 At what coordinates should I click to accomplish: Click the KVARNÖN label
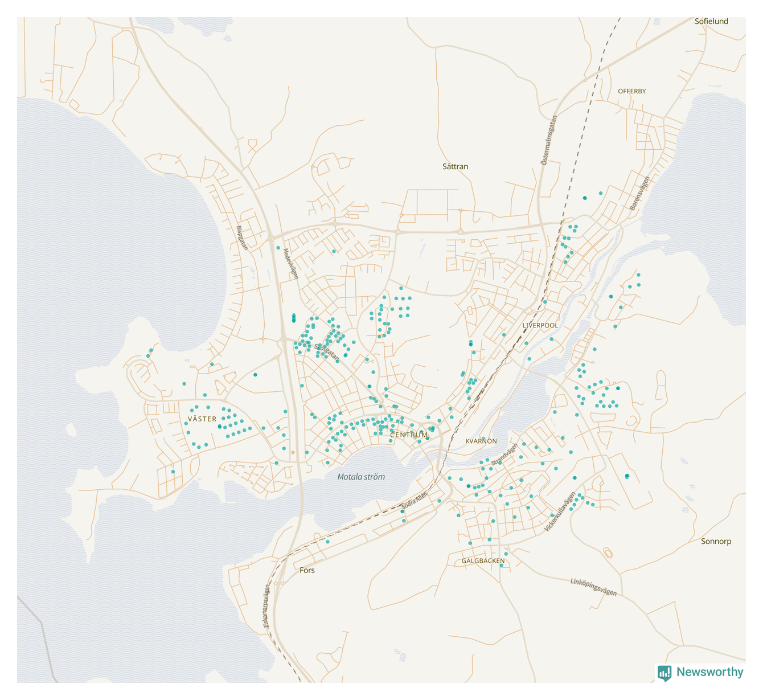(481, 441)
